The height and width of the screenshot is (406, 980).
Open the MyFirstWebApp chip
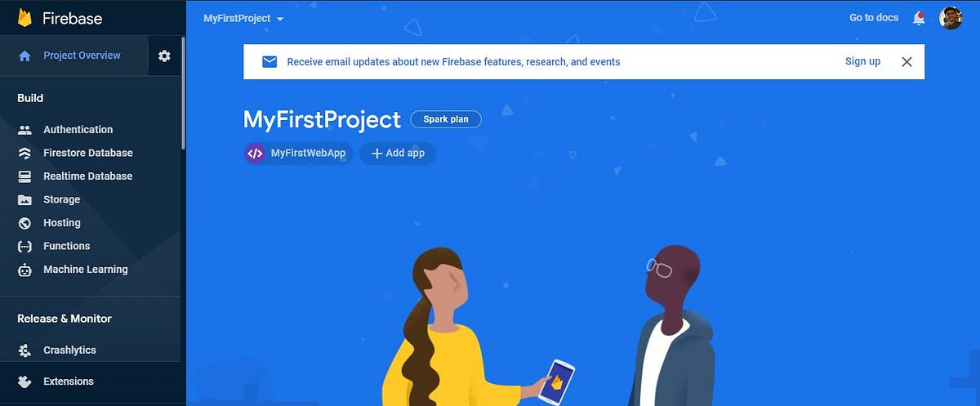pos(298,153)
